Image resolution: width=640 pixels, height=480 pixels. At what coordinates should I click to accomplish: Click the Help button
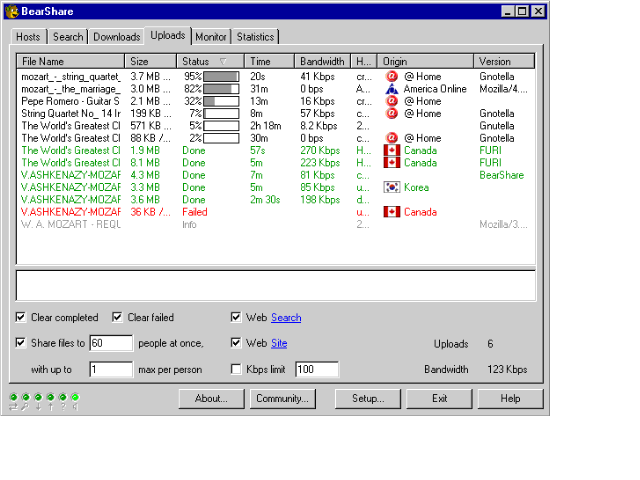pyautogui.click(x=511, y=398)
